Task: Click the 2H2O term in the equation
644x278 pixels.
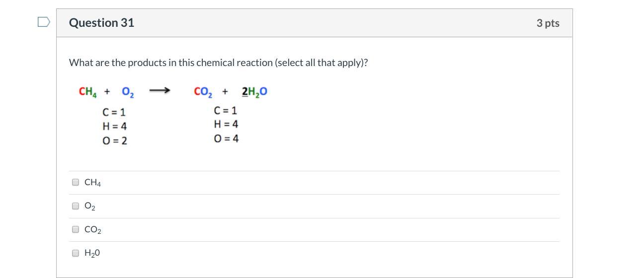Action: (x=254, y=92)
